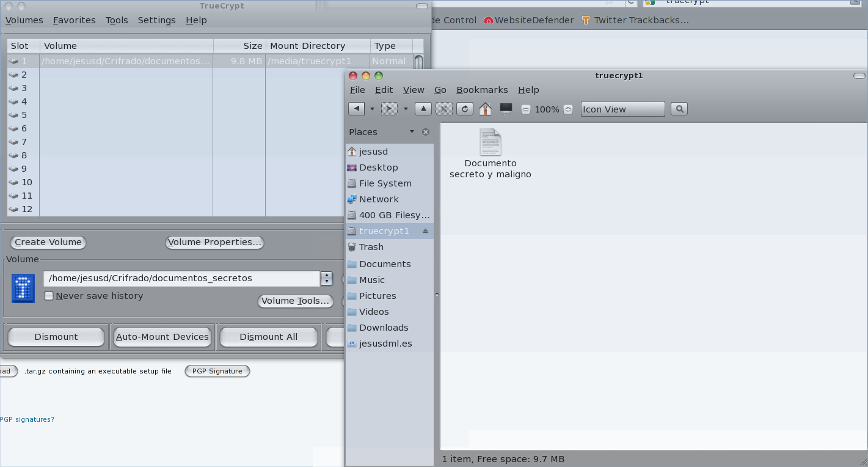This screenshot has width=868, height=467.
Task: Click the TrueCrypt blue logo icon
Action: pos(23,289)
